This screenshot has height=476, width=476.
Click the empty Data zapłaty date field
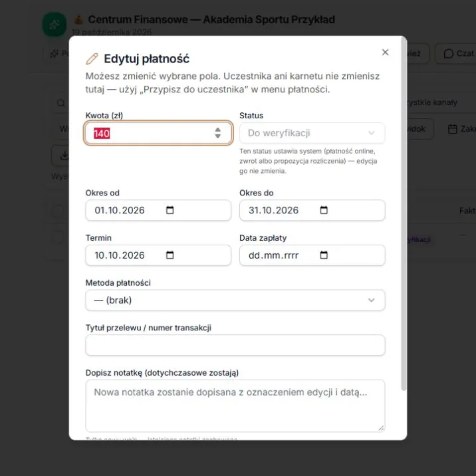312,255
